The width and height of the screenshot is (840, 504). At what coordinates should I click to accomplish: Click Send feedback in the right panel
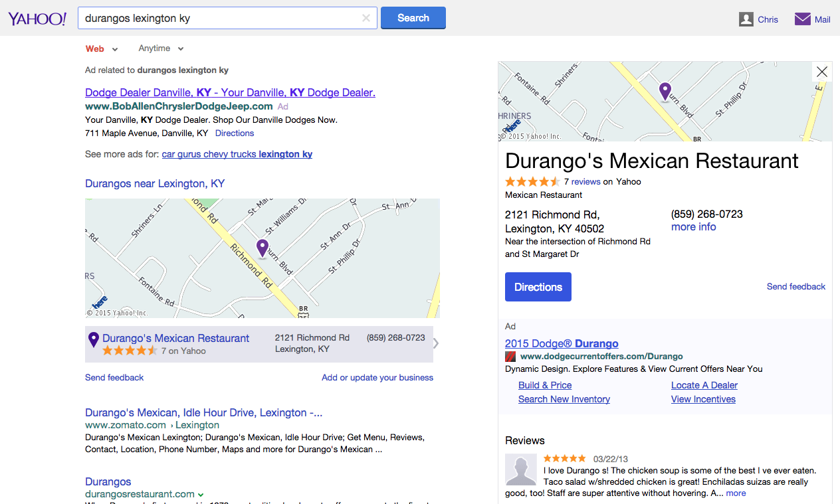pos(796,286)
